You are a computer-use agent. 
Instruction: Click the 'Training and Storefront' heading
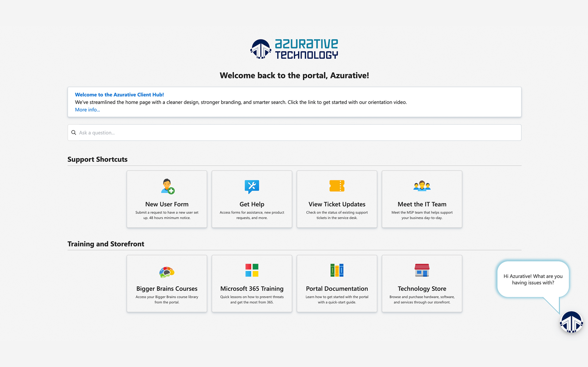[106, 244]
